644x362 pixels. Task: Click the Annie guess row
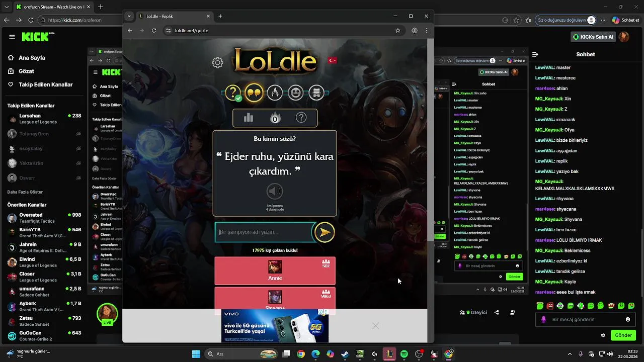click(275, 270)
